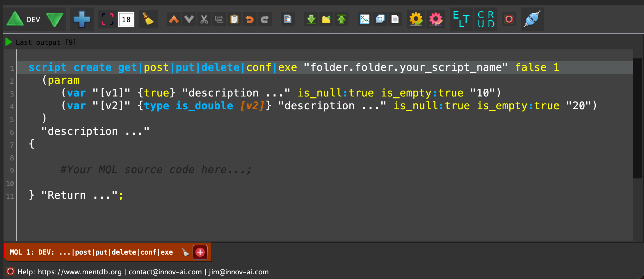
Task: Open the ELT tool button
Action: 461,19
